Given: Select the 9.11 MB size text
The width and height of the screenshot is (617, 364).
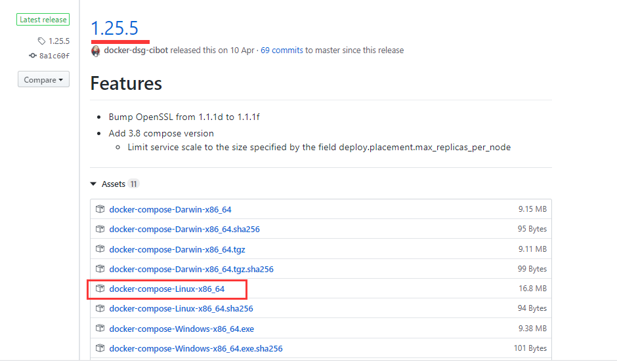Looking at the screenshot, I should pyautogui.click(x=532, y=249).
